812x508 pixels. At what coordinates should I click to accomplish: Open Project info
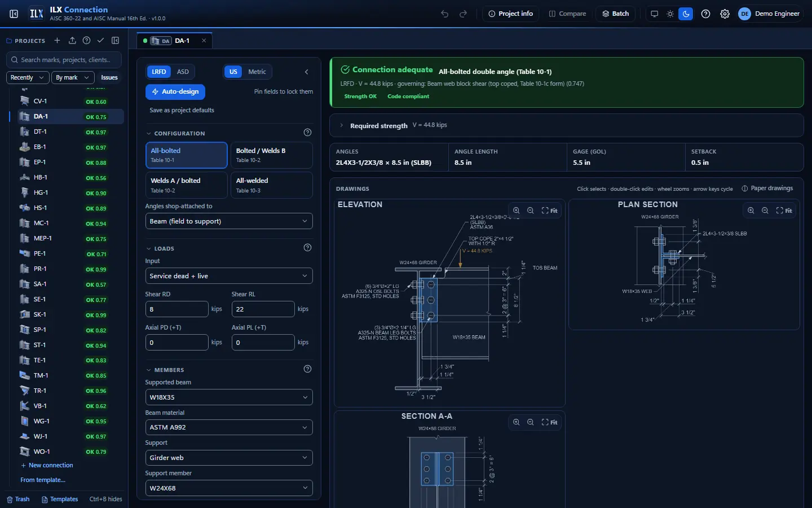tap(510, 14)
